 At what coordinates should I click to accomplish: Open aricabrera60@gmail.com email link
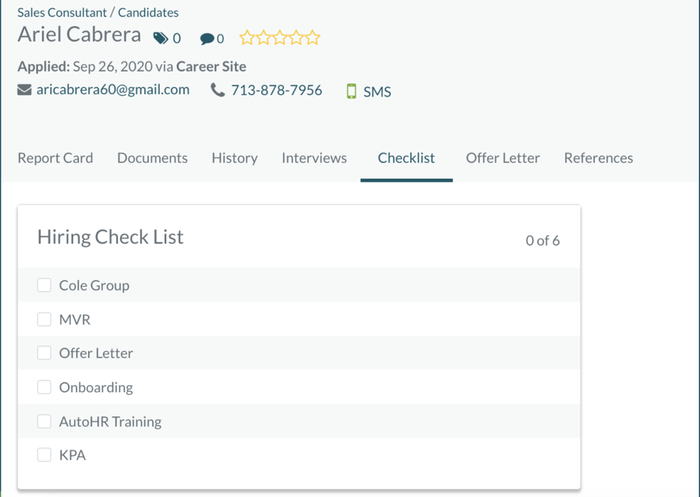coord(113,90)
